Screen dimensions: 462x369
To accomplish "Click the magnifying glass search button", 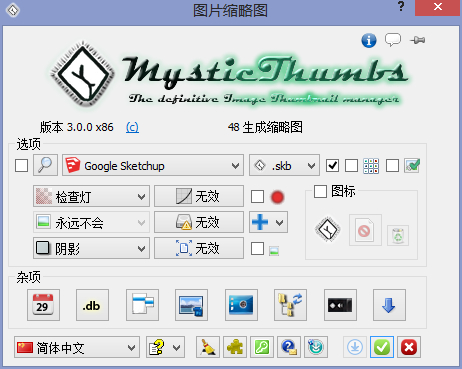I will 45,165.
